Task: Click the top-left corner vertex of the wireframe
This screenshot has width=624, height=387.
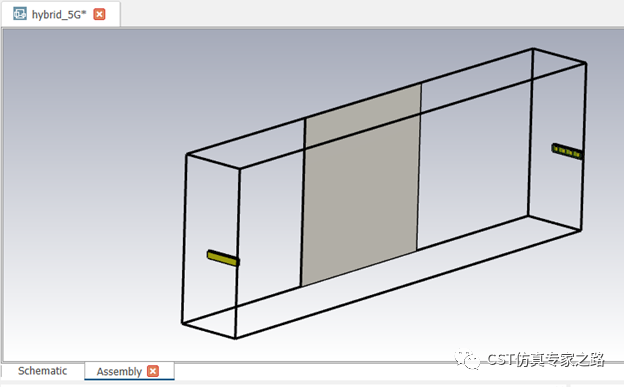Action: 187,154
